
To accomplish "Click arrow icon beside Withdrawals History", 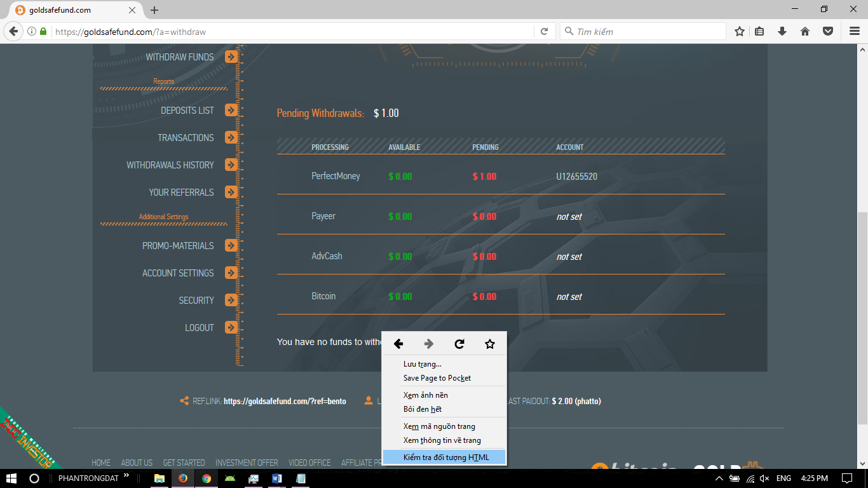I will 231,165.
